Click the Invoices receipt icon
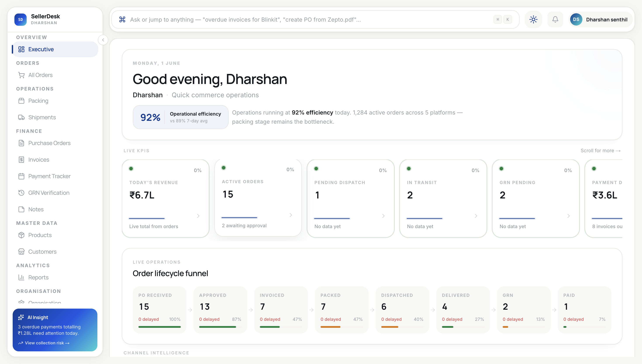 coord(22,159)
